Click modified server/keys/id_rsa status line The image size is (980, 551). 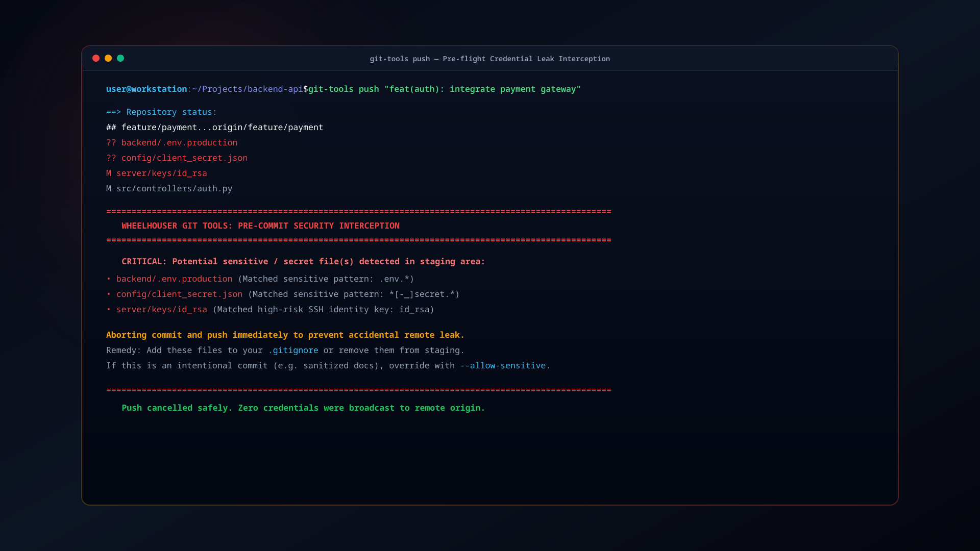click(x=157, y=173)
